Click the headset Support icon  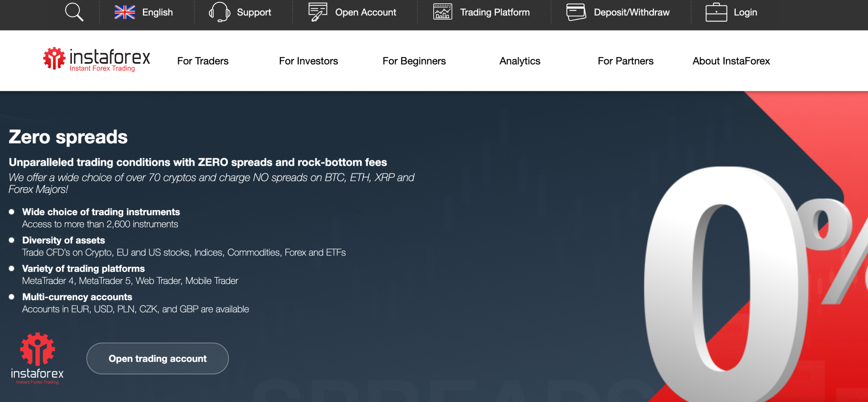pyautogui.click(x=219, y=12)
